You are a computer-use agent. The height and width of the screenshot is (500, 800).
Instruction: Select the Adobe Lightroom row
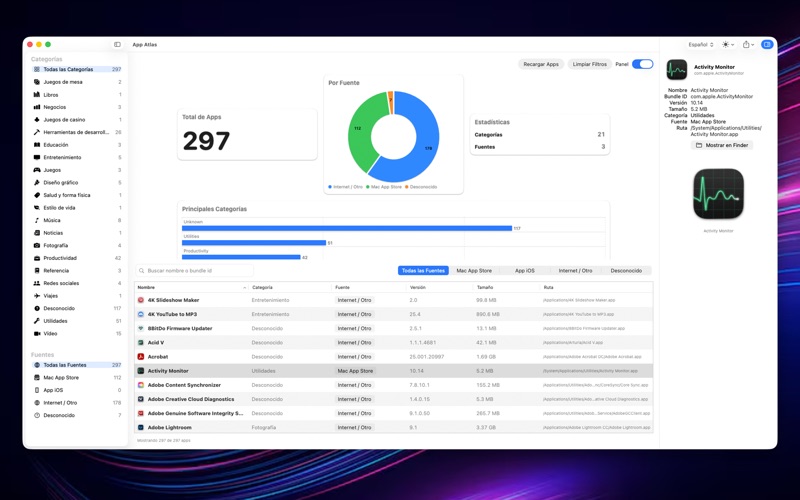[393, 428]
